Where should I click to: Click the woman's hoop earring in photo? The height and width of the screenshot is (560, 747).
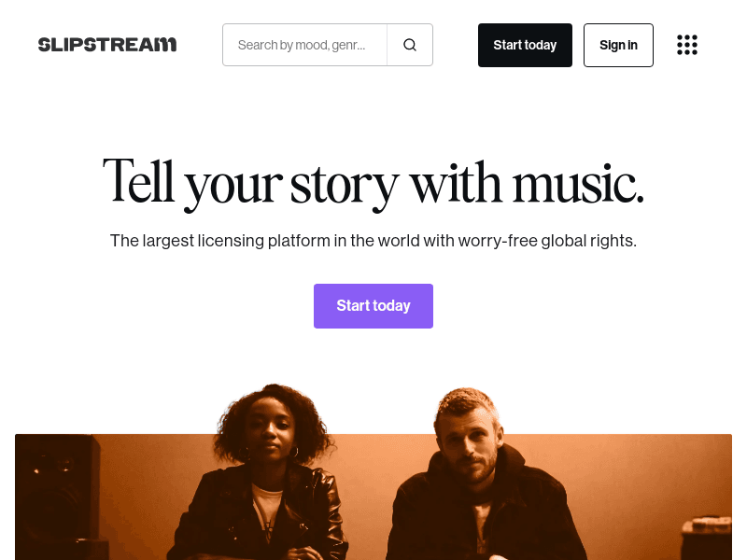point(295,452)
